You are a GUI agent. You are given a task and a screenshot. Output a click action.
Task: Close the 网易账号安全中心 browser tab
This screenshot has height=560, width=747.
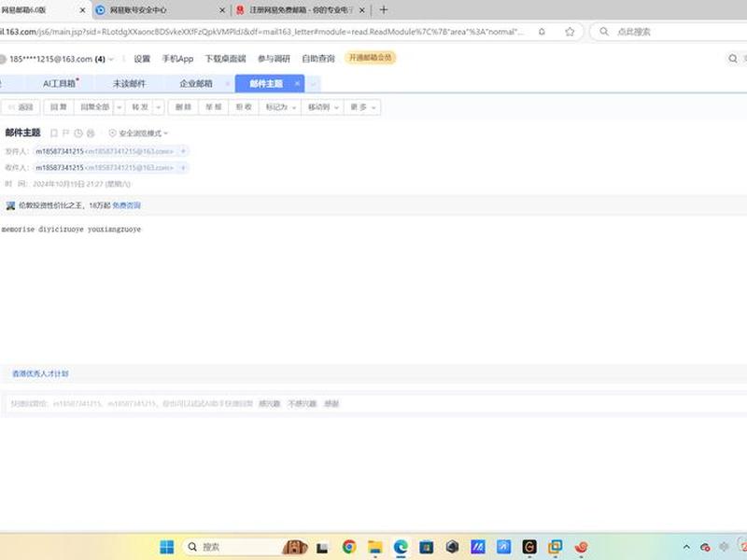tap(222, 10)
